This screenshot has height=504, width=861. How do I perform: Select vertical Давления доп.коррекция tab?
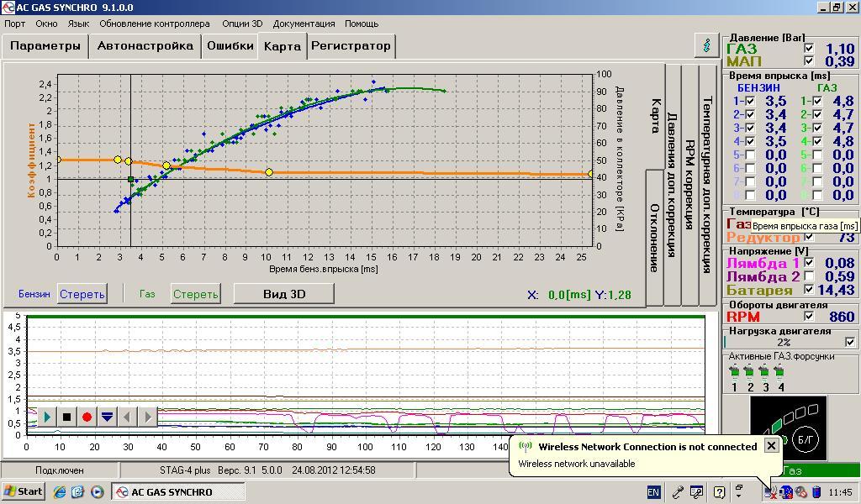click(x=672, y=184)
